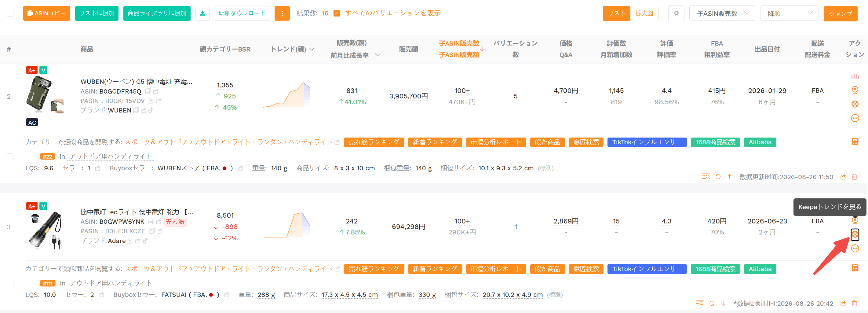Expand the トレンド(親) column header chevron
The height and width of the screenshot is (313, 868).
tap(312, 49)
